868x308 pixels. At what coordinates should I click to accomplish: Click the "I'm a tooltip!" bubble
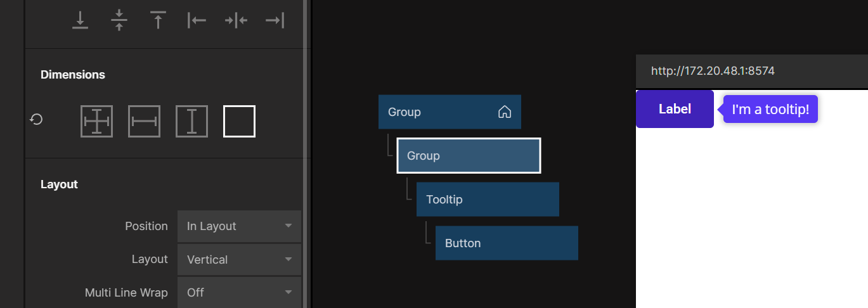(x=770, y=110)
